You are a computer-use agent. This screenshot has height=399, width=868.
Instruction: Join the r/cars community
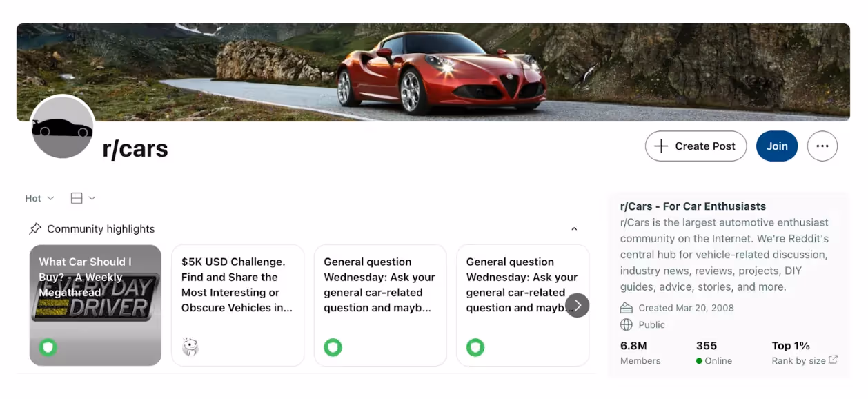[x=777, y=146]
